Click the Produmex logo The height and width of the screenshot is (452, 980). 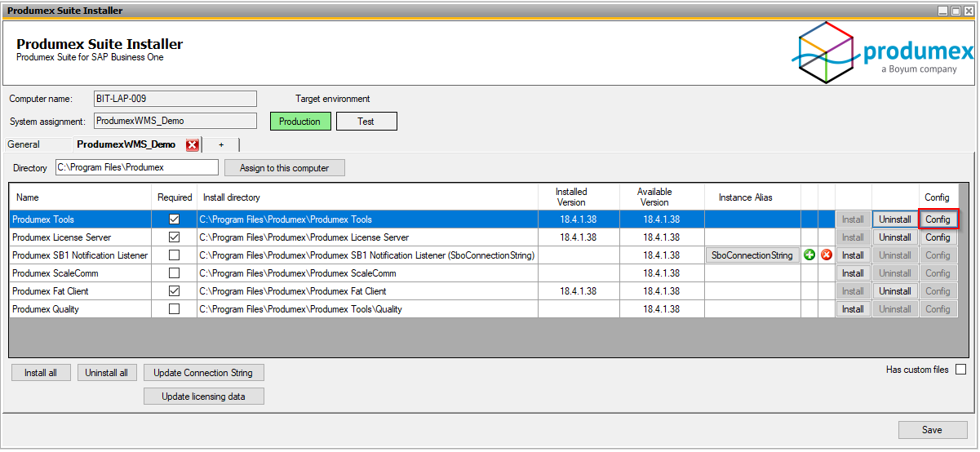(882, 52)
